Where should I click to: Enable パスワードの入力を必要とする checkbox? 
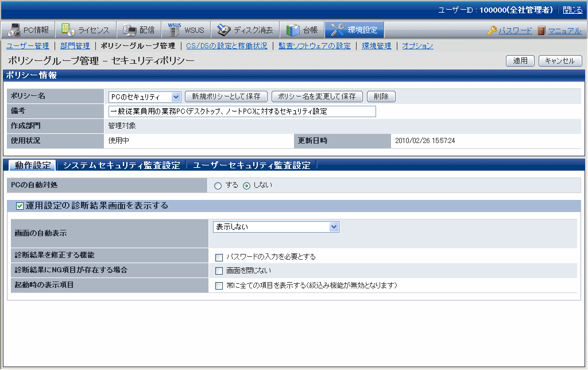point(219,257)
